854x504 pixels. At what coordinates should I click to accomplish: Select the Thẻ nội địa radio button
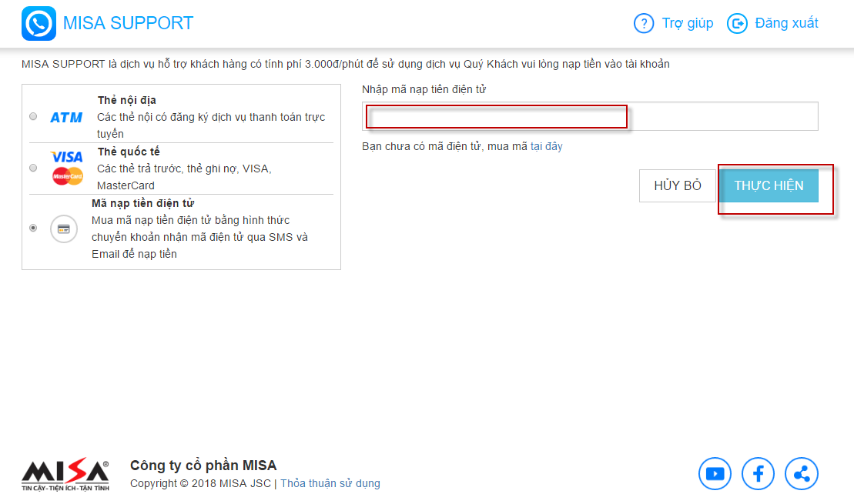click(33, 116)
